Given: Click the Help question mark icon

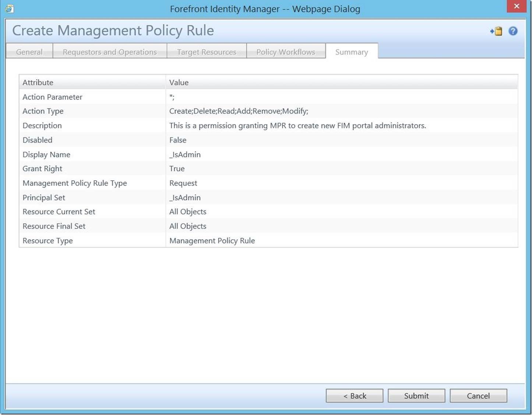Looking at the screenshot, I should tap(513, 31).
